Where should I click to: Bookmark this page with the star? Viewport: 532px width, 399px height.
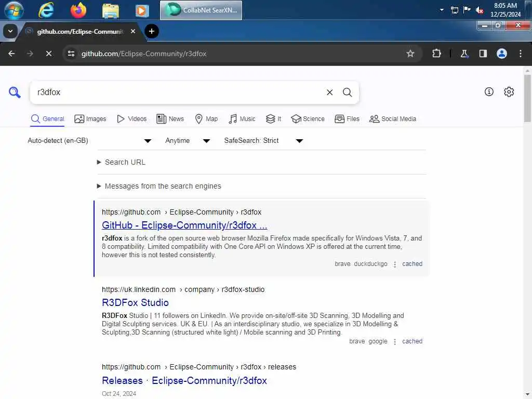410,54
